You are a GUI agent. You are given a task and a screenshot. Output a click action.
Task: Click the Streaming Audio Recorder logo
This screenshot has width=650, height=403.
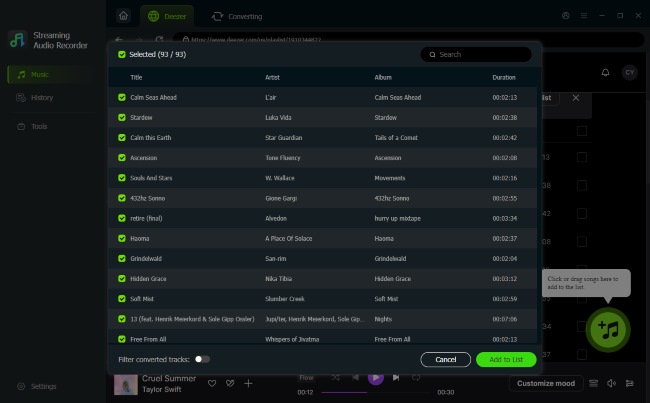17,40
